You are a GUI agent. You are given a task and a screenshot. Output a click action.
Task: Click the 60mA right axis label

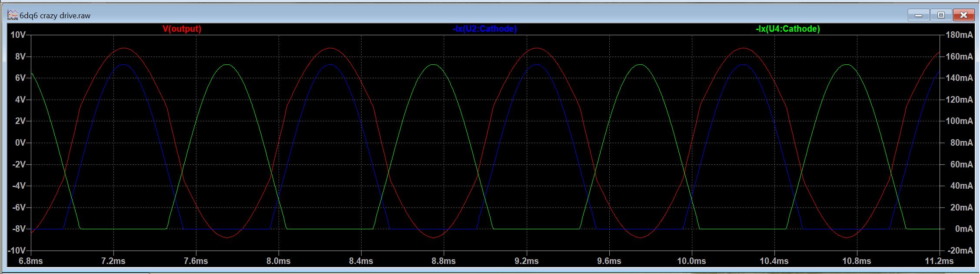pos(961,164)
